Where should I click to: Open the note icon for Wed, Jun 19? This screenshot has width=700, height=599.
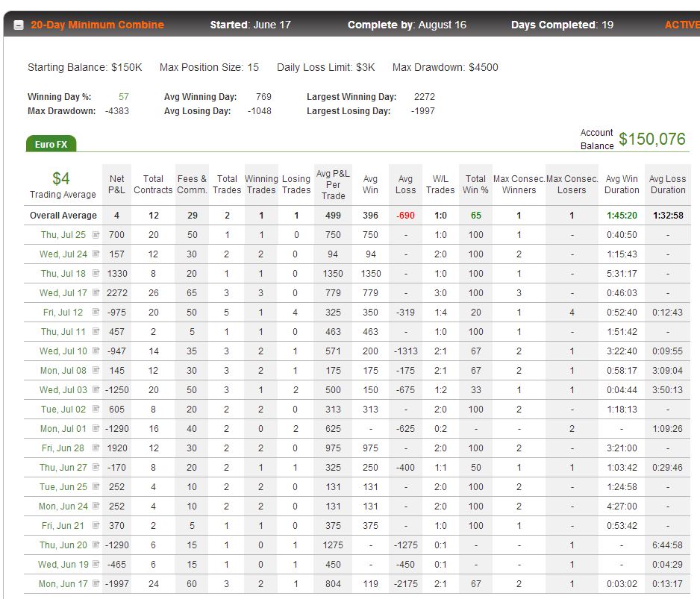[x=96, y=564]
